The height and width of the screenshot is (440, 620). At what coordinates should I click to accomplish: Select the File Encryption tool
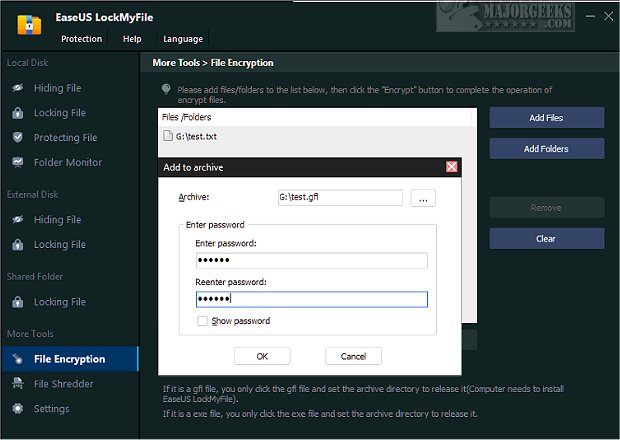pos(70,359)
